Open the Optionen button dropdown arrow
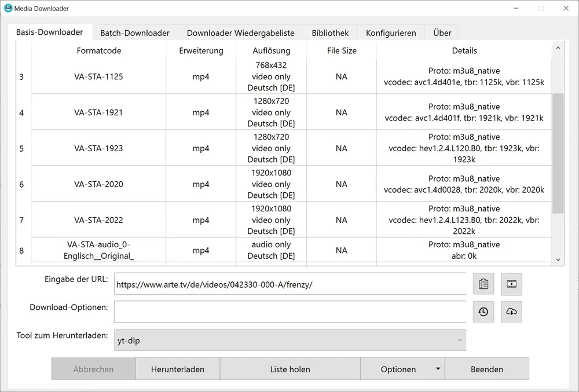This screenshot has height=392, width=579. click(x=438, y=369)
